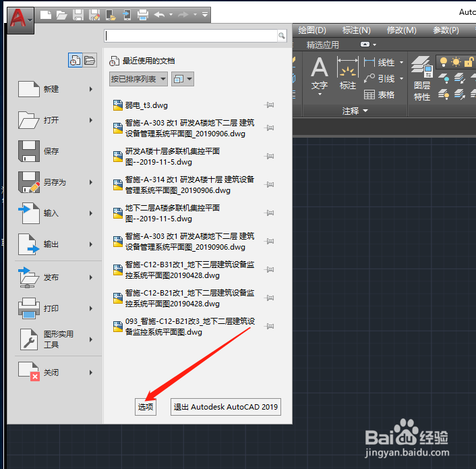Click the Open folder quick access icon

(61, 15)
